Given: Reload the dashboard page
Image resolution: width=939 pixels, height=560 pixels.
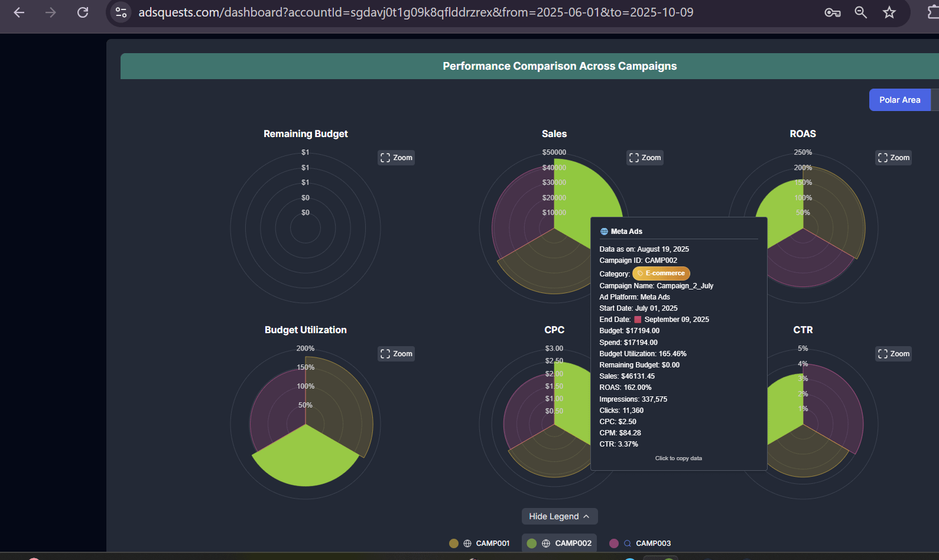Looking at the screenshot, I should [x=83, y=12].
